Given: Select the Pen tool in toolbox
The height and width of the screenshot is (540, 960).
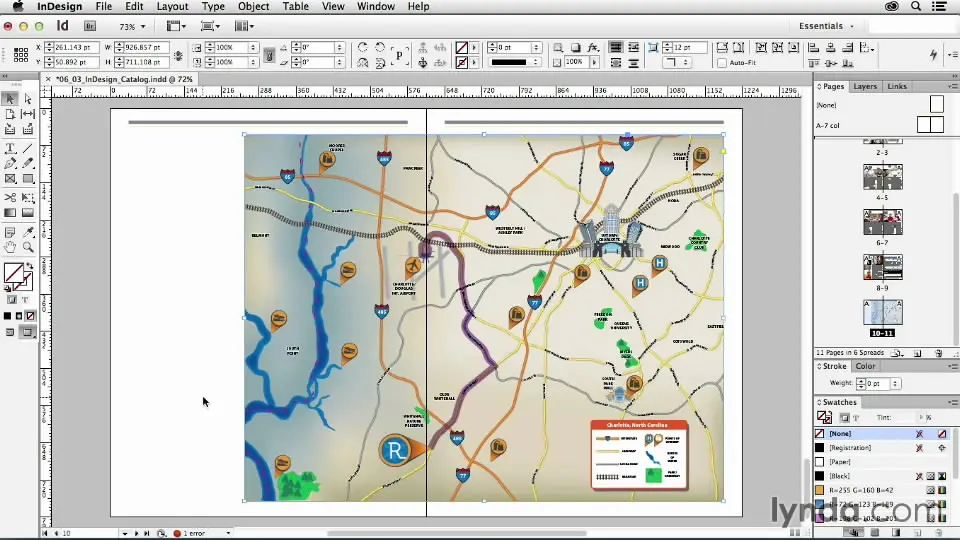Looking at the screenshot, I should pyautogui.click(x=10, y=163).
